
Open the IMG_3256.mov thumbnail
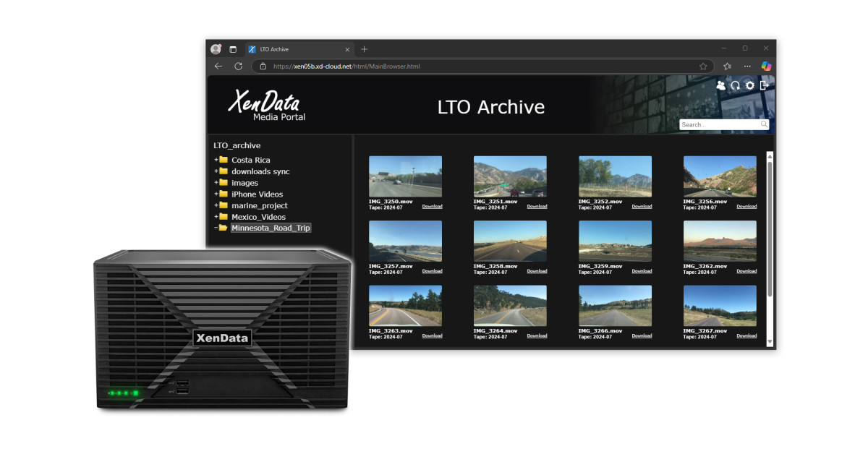[x=720, y=176]
